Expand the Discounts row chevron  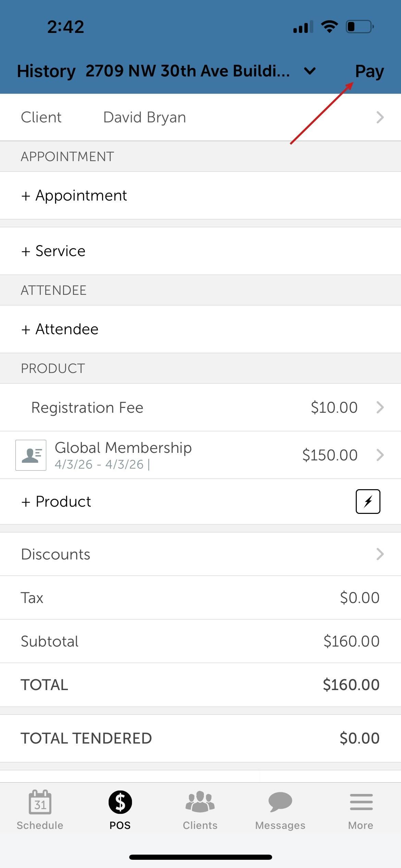click(380, 554)
